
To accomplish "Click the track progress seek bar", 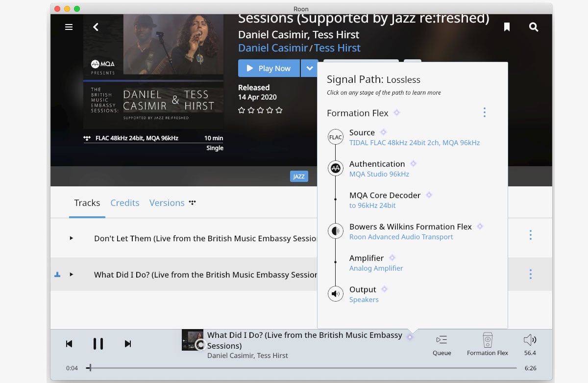I will [301, 368].
